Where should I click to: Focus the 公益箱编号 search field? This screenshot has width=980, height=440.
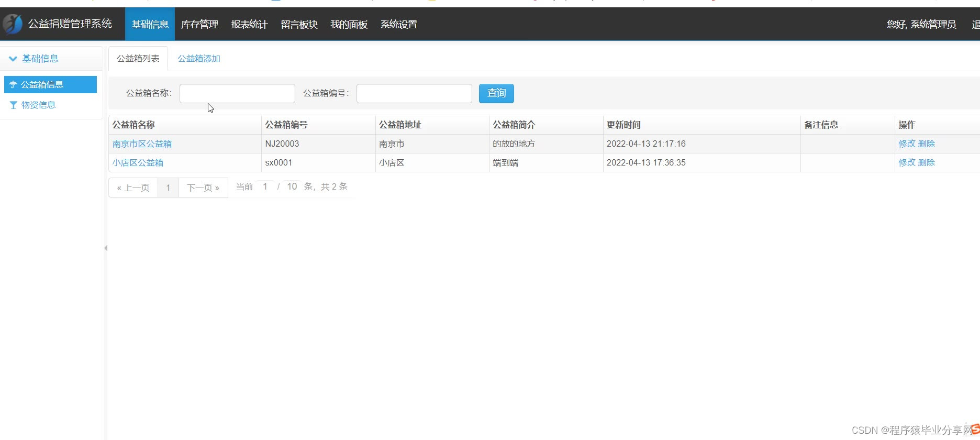point(414,93)
